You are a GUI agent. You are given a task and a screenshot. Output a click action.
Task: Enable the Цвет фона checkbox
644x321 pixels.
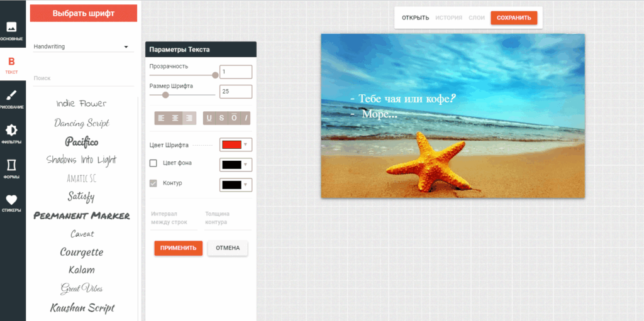(x=153, y=163)
